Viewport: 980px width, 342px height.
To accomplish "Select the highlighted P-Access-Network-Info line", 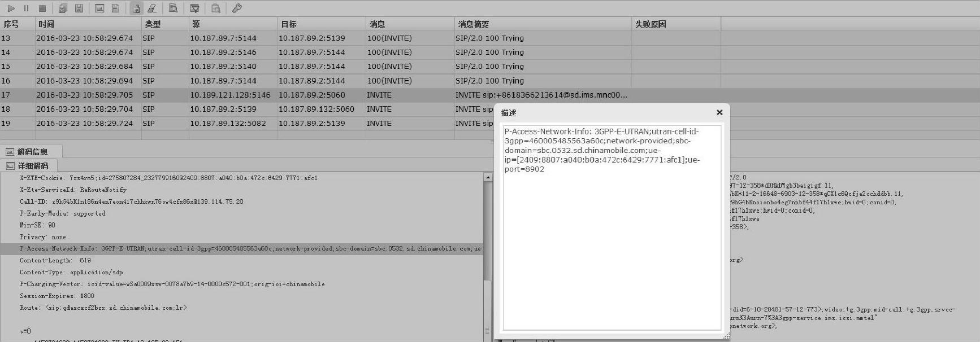I will pyautogui.click(x=242, y=248).
